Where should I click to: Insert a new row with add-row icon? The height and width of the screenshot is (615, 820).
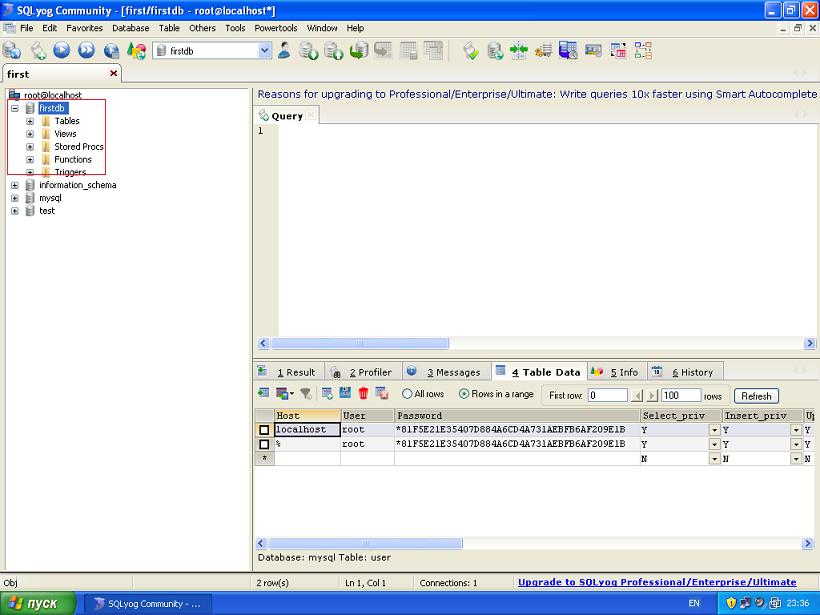click(327, 393)
